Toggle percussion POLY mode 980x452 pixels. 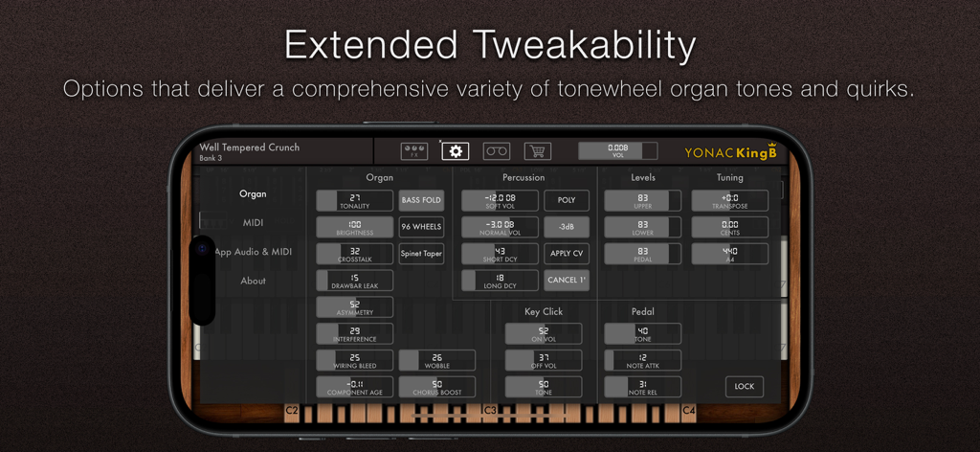[x=567, y=200]
